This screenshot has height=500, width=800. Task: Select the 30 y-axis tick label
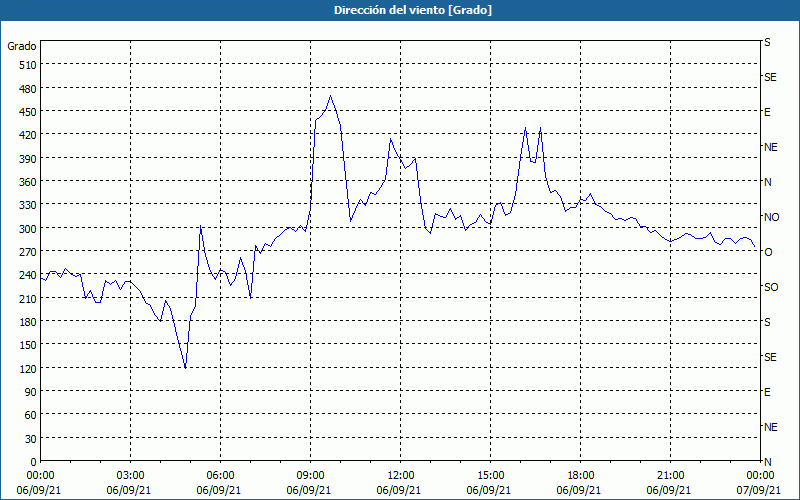pyautogui.click(x=31, y=439)
